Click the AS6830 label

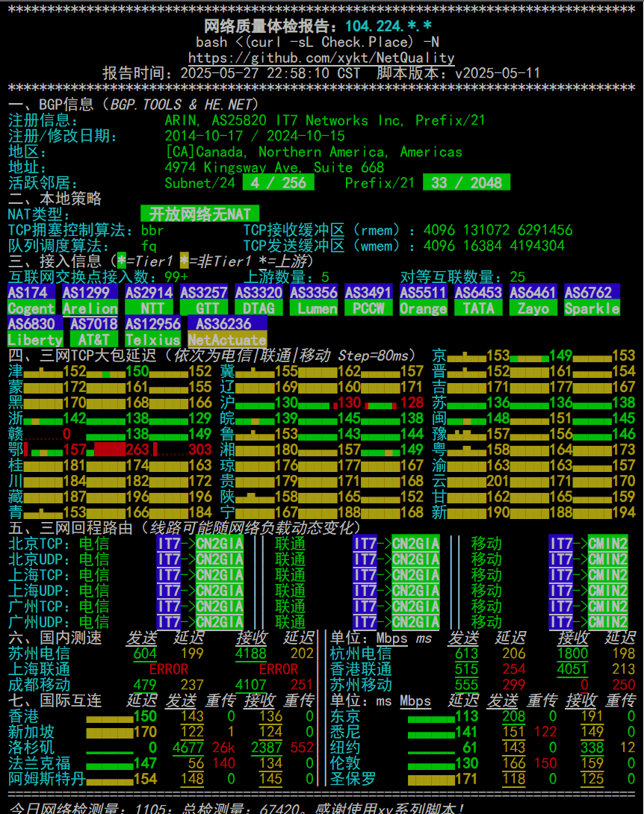point(35,324)
